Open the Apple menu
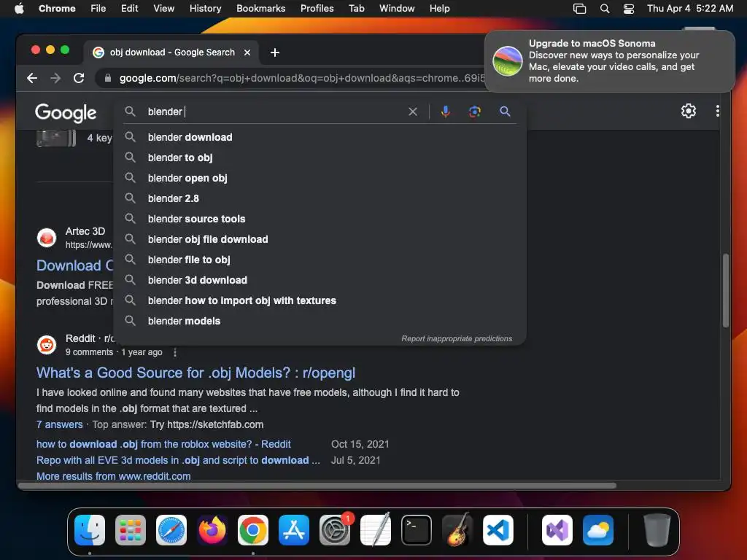This screenshot has width=747, height=560. coord(19,8)
